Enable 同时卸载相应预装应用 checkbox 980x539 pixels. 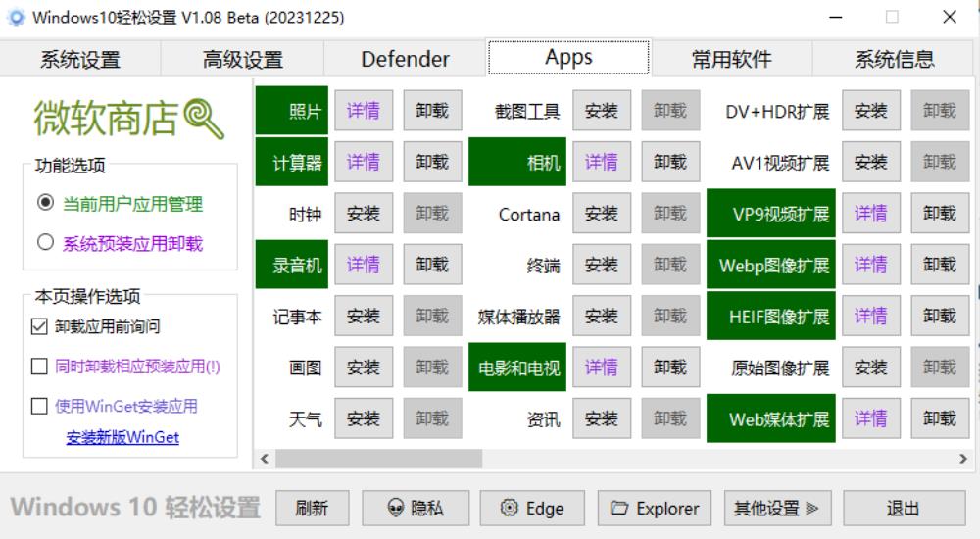point(39,367)
